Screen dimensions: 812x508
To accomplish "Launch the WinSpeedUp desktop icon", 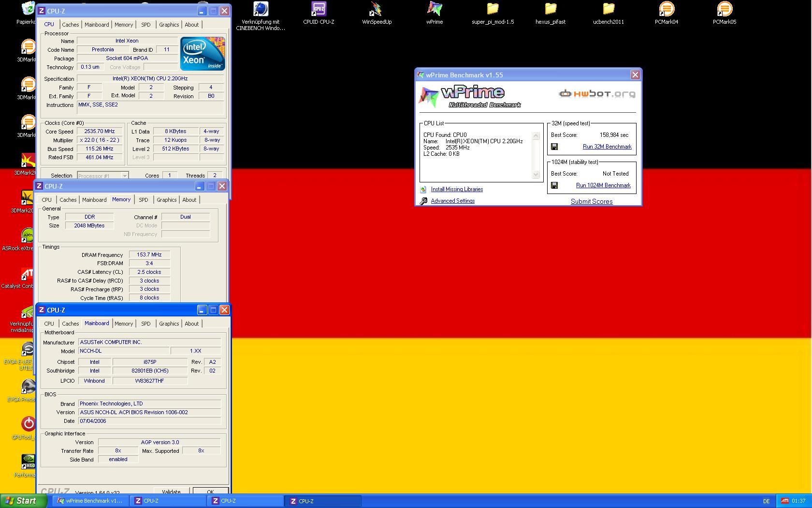I will pyautogui.click(x=377, y=9).
